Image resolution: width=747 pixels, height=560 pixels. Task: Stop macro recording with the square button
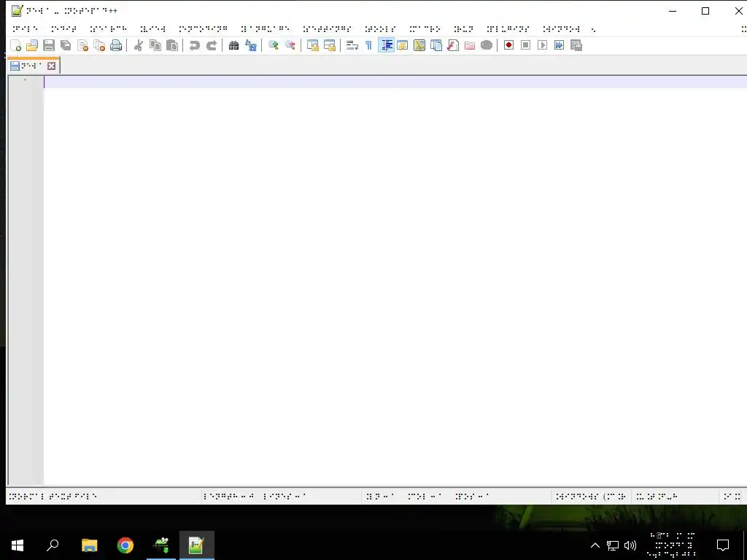525,45
